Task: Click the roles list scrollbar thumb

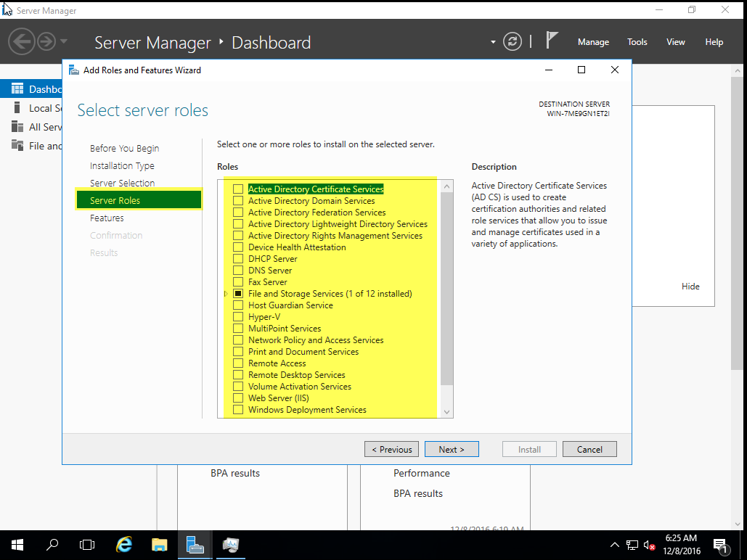Action: coord(446,289)
